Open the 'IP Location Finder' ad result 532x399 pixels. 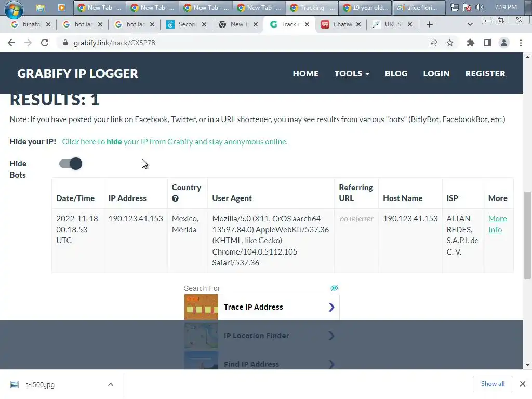click(262, 336)
